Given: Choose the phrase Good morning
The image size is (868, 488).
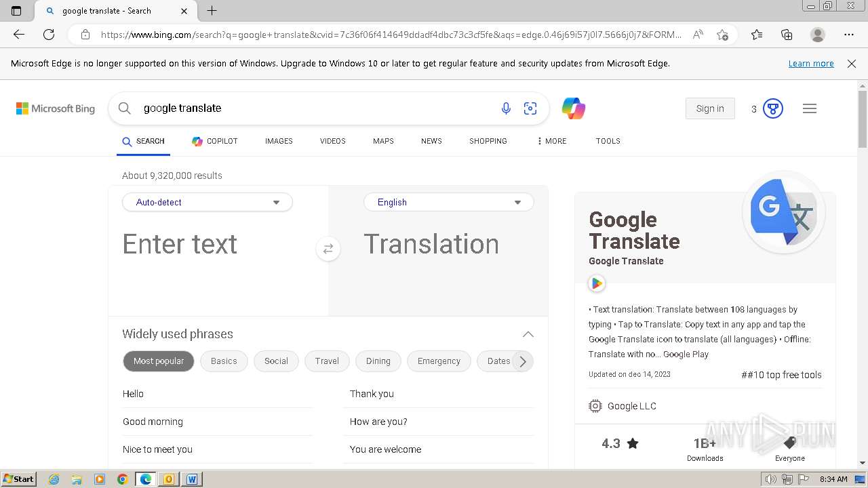Looking at the screenshot, I should tap(153, 422).
